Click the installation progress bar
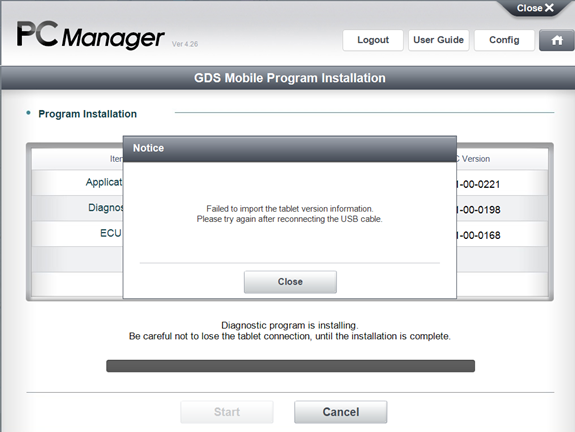 (x=290, y=366)
